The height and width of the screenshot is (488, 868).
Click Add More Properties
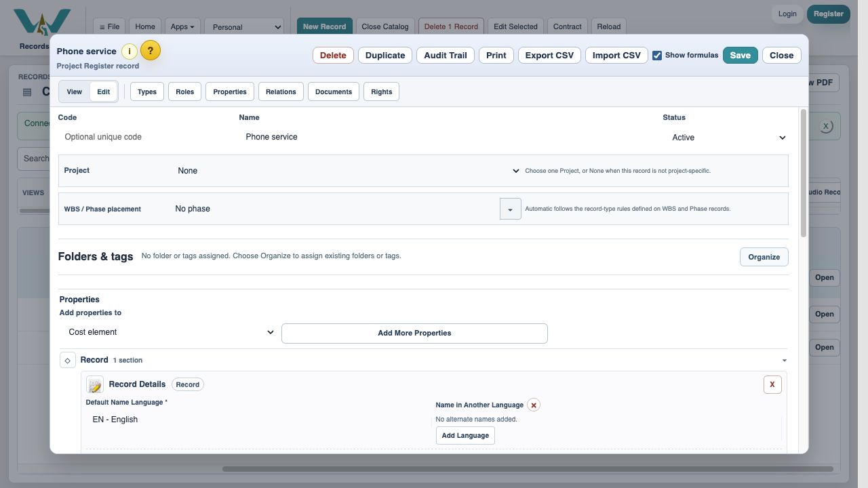tap(414, 333)
